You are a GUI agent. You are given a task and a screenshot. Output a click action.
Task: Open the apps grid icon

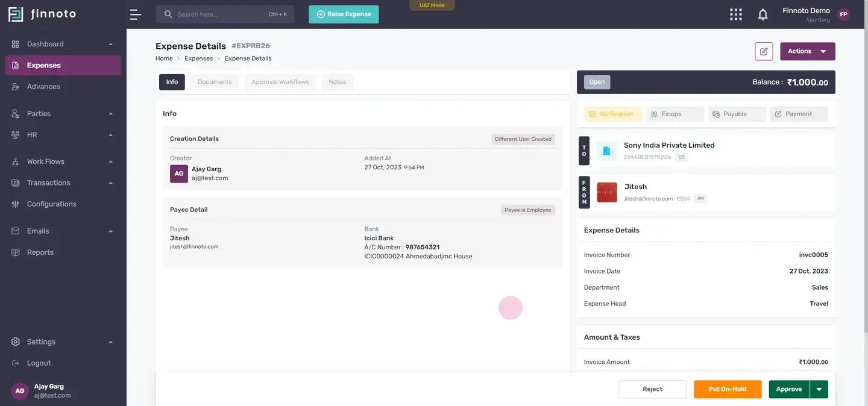coord(736,14)
